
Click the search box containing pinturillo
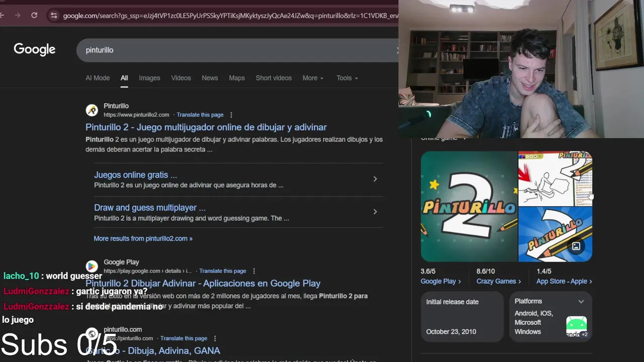(236, 50)
